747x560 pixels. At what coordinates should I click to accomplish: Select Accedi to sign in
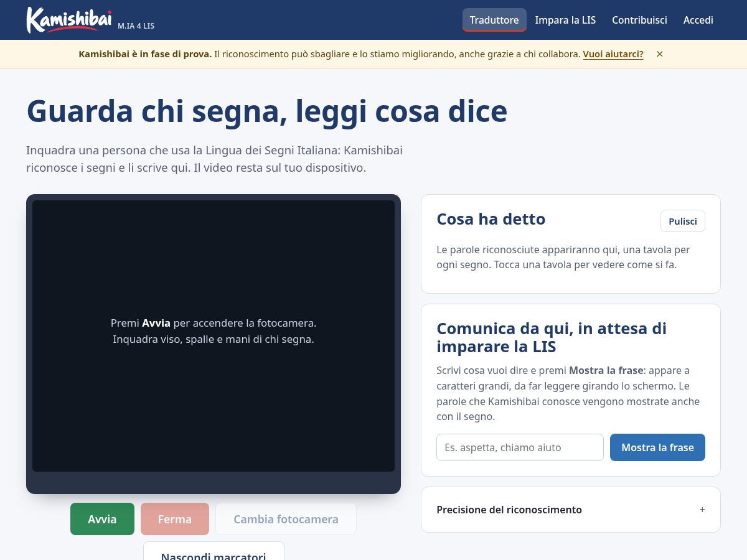tap(698, 20)
